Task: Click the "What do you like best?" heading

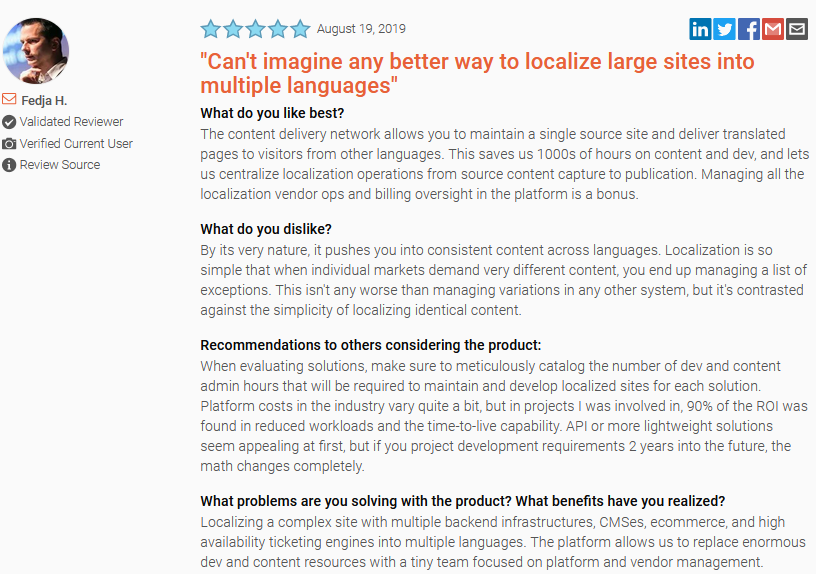Action: click(x=272, y=113)
